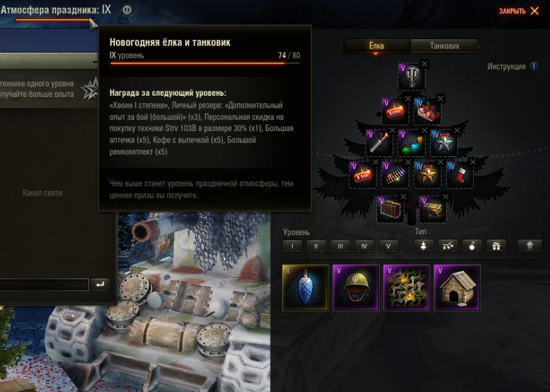550x392 pixels.
Task: Filter by tree topper type icon
Action: click(x=424, y=246)
